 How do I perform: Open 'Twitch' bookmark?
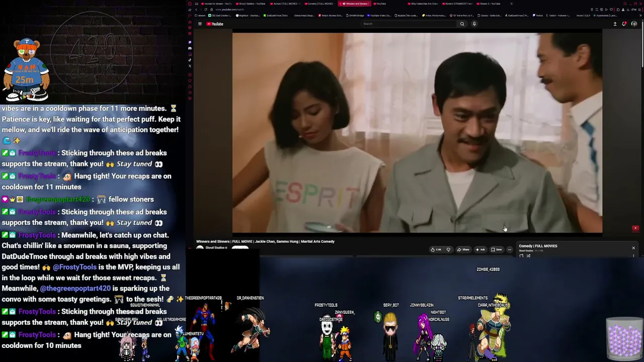(537, 16)
